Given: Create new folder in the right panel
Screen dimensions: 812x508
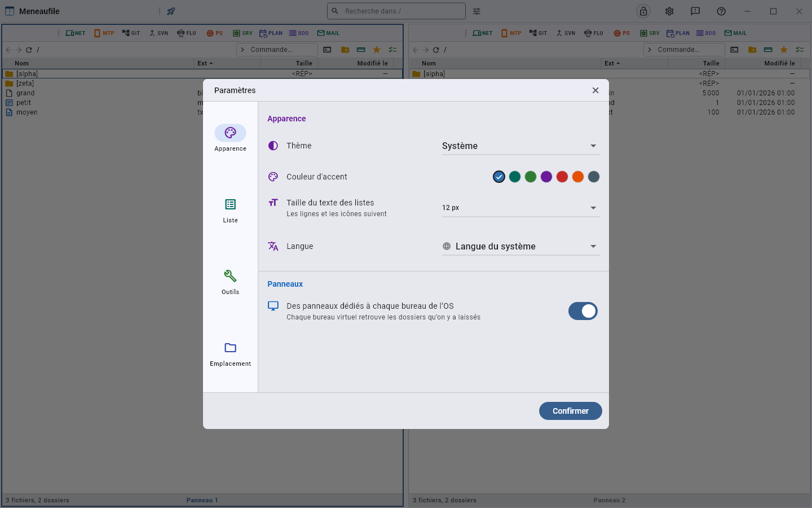Looking at the screenshot, I should tap(752, 50).
